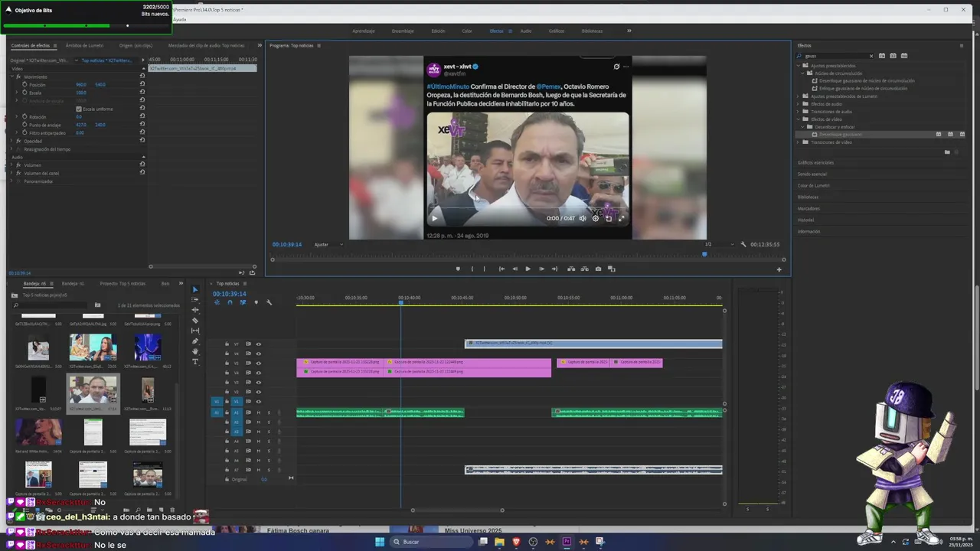Open Program monitor button editor plus
Screen dimensions: 980x551
click(x=779, y=269)
